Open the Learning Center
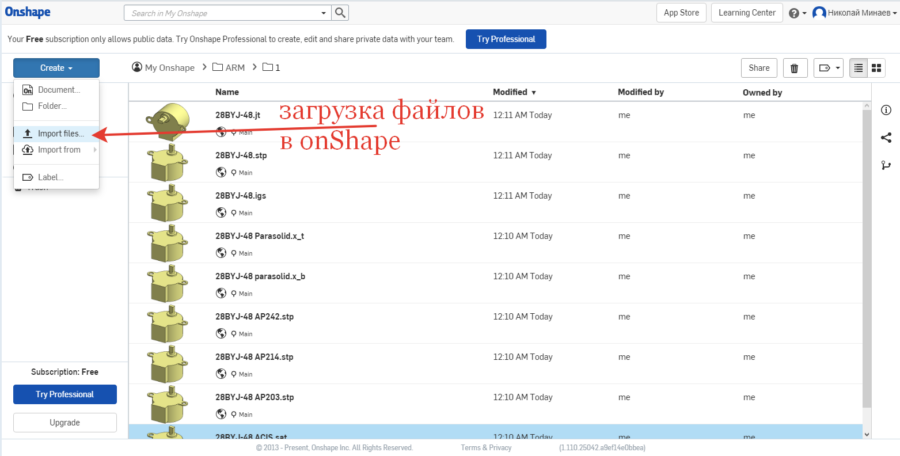The image size is (900, 456). coord(747,13)
